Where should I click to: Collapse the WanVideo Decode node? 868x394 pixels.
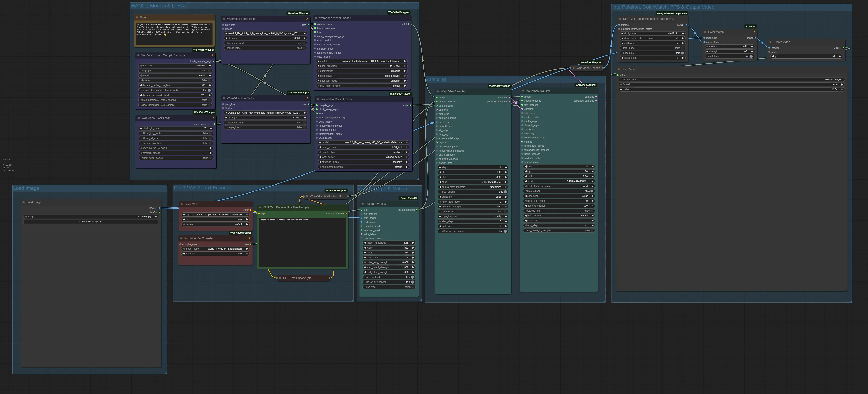(574, 68)
